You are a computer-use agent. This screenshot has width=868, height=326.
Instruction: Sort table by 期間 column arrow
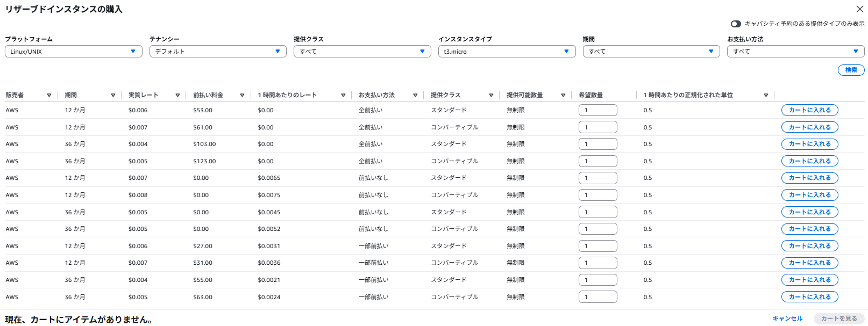[113, 95]
